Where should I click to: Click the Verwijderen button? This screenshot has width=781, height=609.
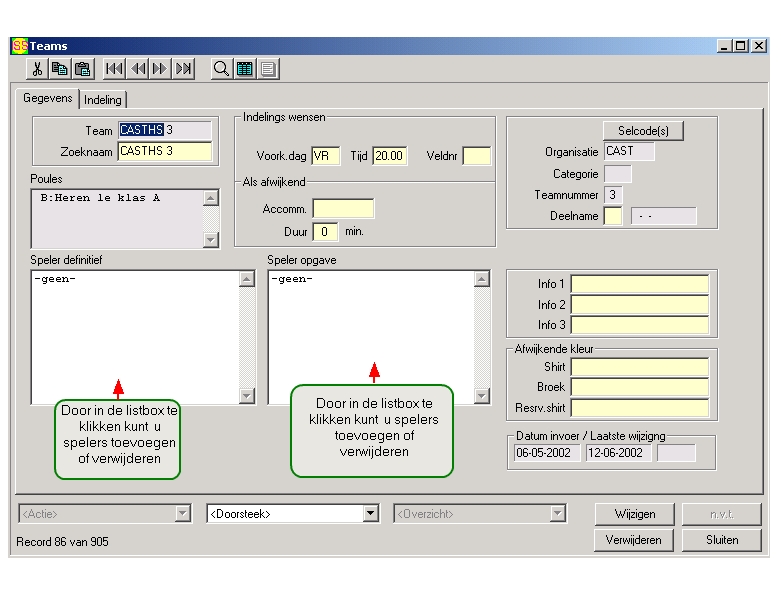635,540
